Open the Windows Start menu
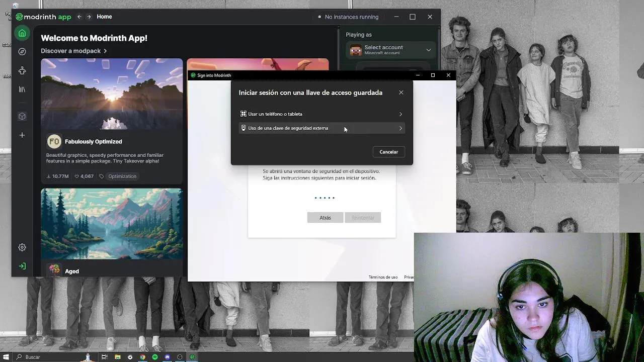The image size is (644, 362). click(x=6, y=357)
